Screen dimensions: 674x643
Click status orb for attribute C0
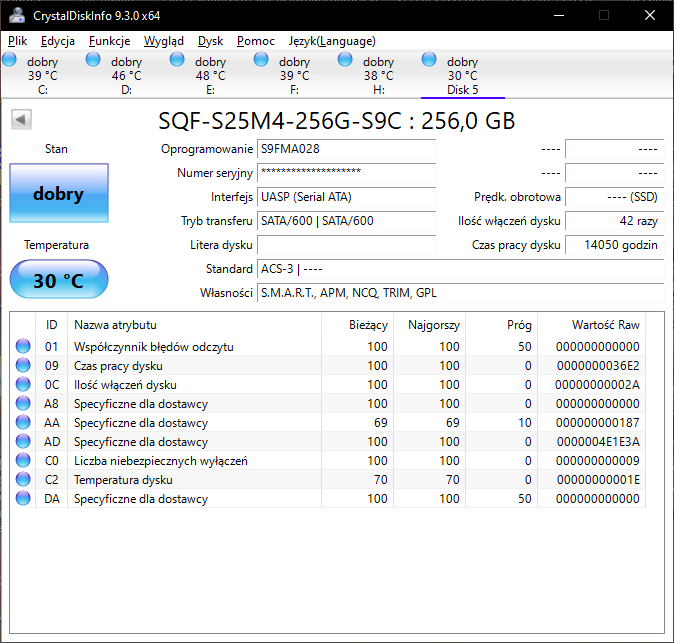click(23, 460)
